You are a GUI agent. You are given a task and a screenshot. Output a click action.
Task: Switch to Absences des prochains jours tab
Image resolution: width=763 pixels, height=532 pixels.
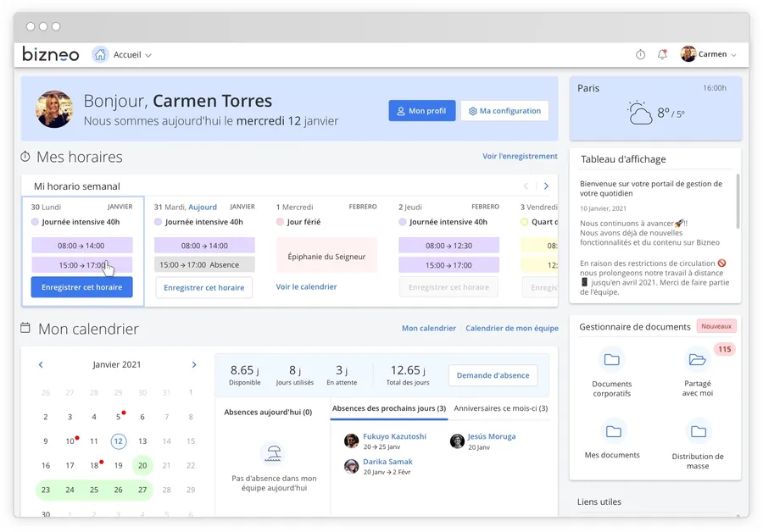[x=388, y=408]
